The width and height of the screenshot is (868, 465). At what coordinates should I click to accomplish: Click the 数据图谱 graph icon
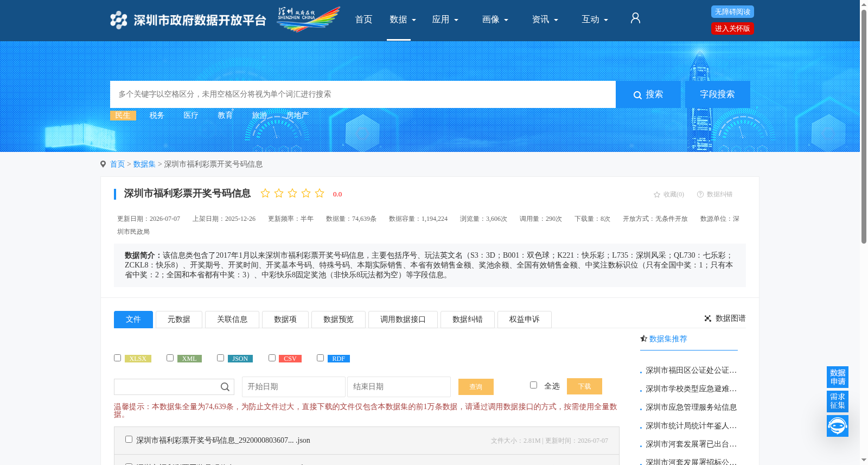click(708, 319)
